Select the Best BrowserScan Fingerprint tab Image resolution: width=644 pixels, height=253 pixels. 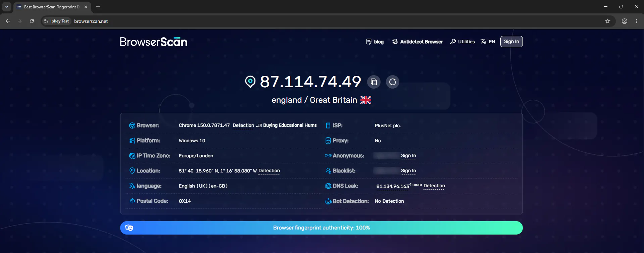click(x=52, y=7)
